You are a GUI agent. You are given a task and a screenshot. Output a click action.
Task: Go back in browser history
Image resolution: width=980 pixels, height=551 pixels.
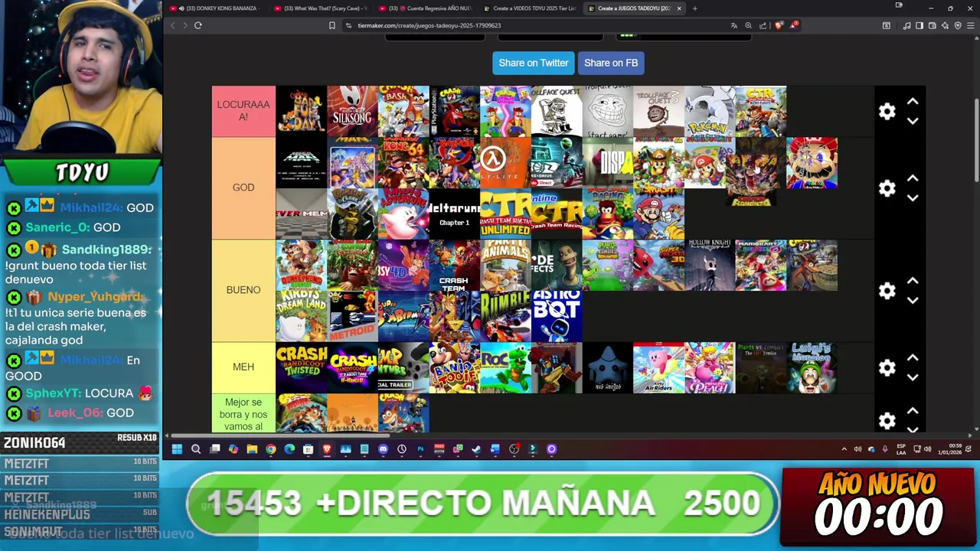pyautogui.click(x=172, y=25)
